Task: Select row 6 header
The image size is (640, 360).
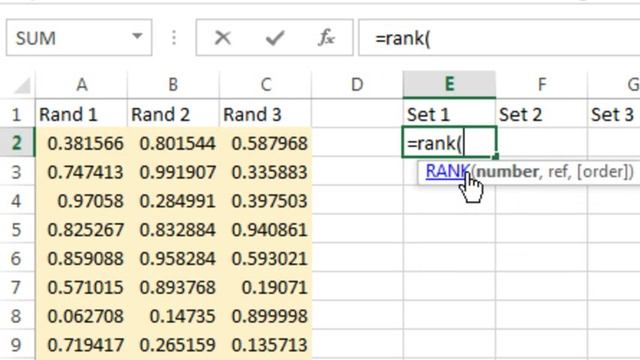Action: coord(17,258)
